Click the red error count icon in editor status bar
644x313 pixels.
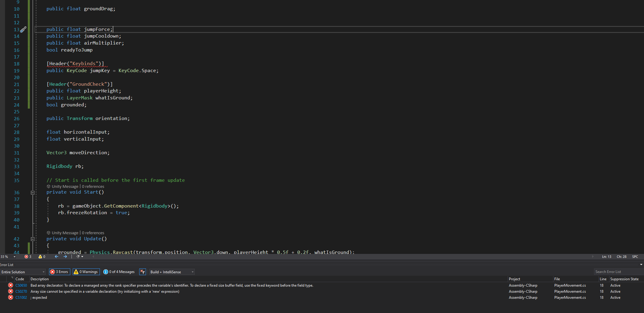[26, 257]
